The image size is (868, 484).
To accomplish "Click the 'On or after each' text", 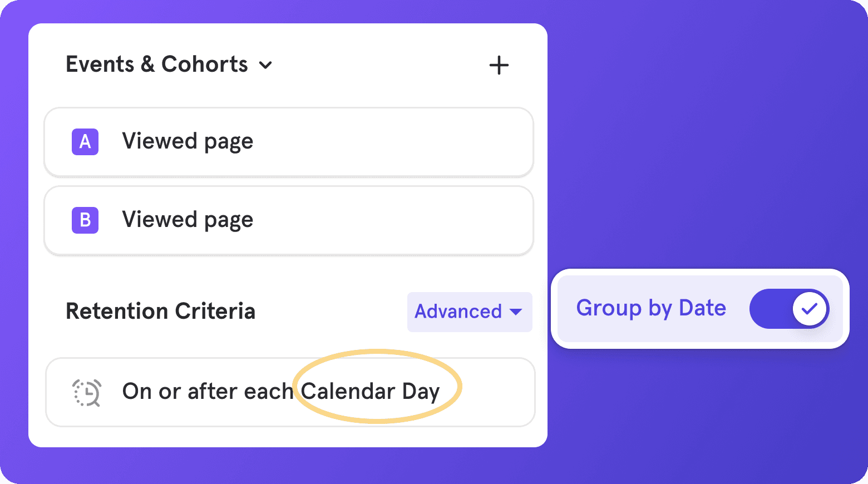I will [208, 392].
